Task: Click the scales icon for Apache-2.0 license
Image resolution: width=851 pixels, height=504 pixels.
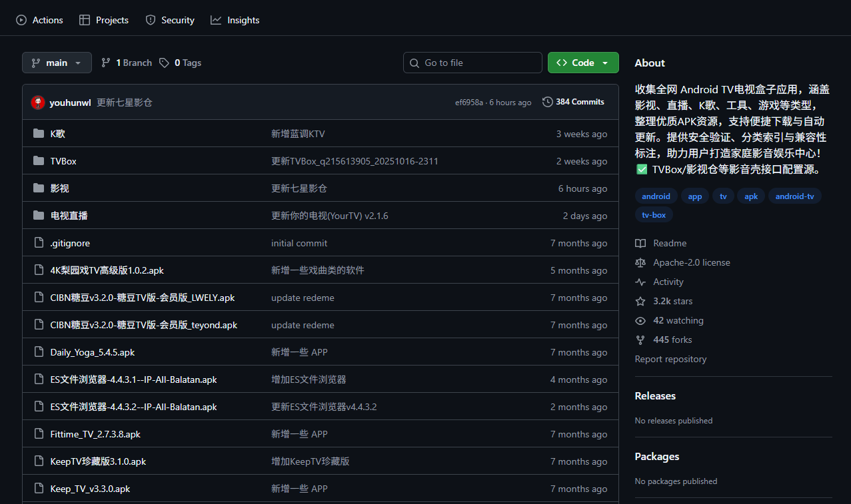Action: click(x=640, y=262)
